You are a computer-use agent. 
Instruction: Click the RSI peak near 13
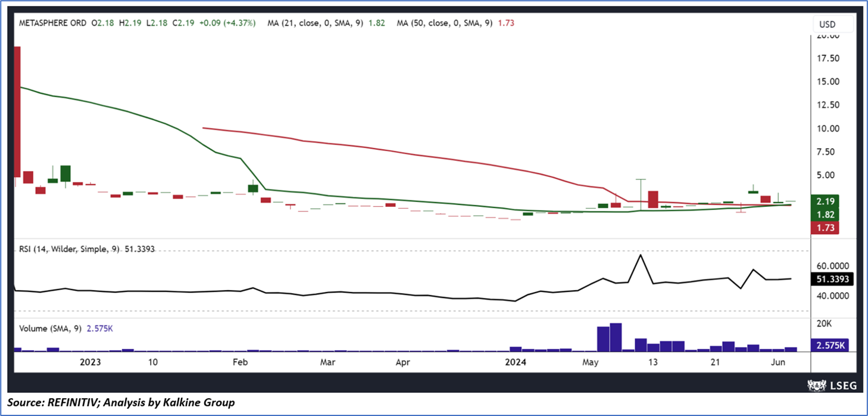(x=641, y=255)
